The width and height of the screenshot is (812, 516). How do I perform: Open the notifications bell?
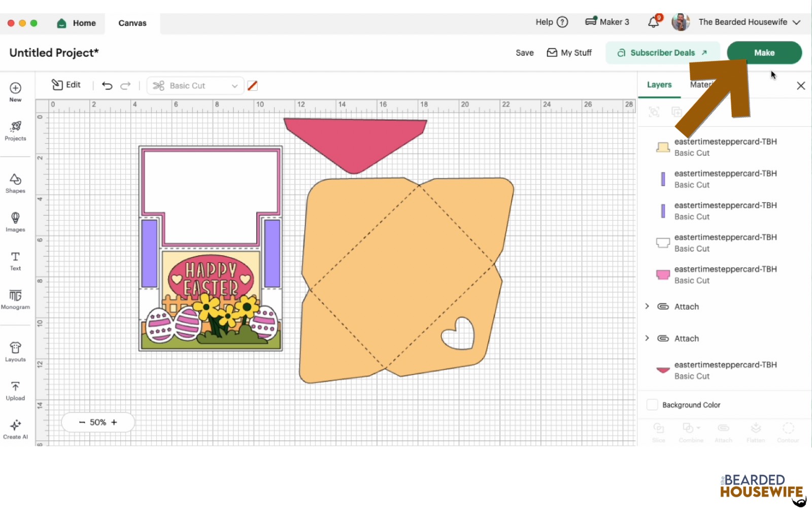pyautogui.click(x=654, y=22)
